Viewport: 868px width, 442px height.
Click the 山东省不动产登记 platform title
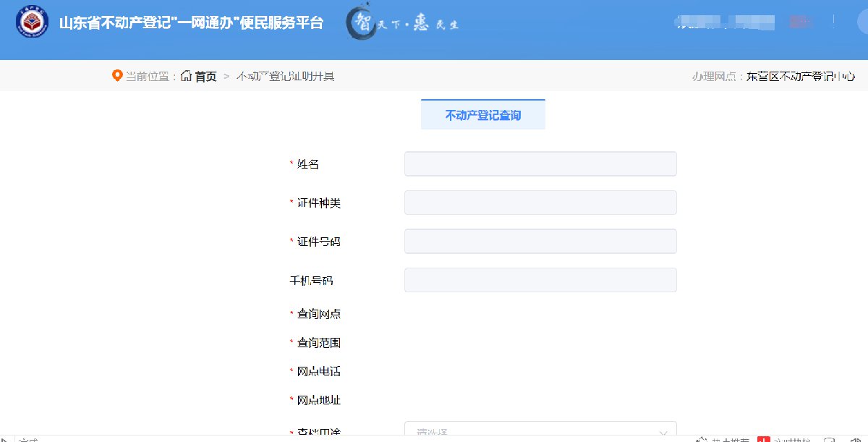click(191, 23)
